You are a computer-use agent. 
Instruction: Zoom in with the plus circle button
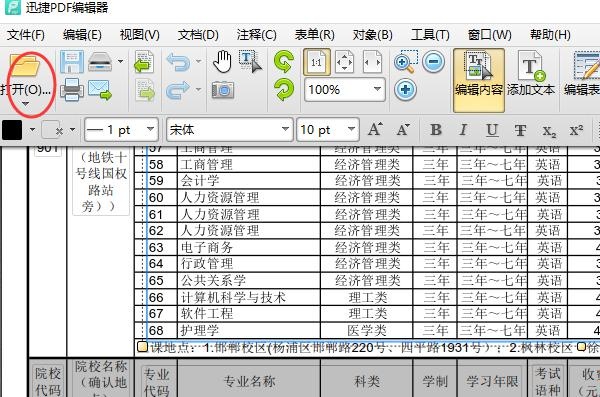click(405, 90)
